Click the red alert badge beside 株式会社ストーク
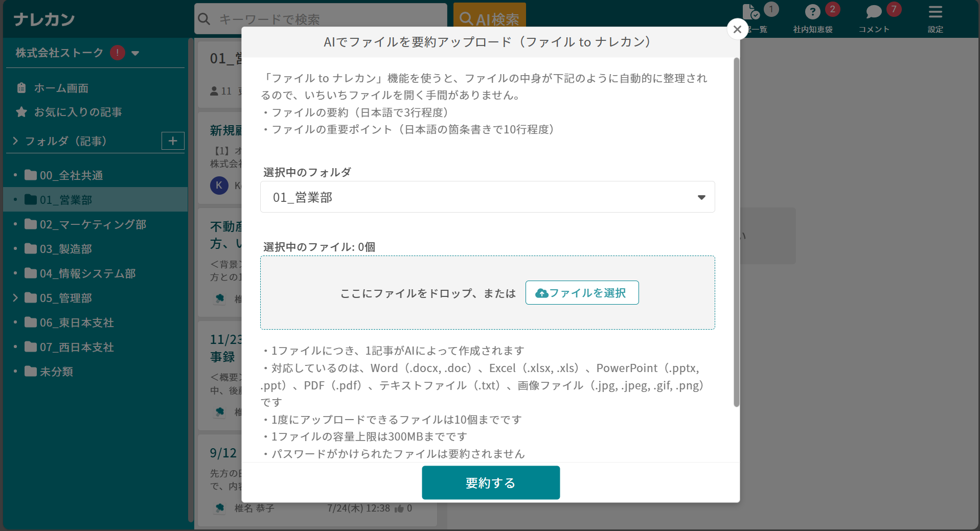The image size is (980, 531). pyautogui.click(x=118, y=53)
